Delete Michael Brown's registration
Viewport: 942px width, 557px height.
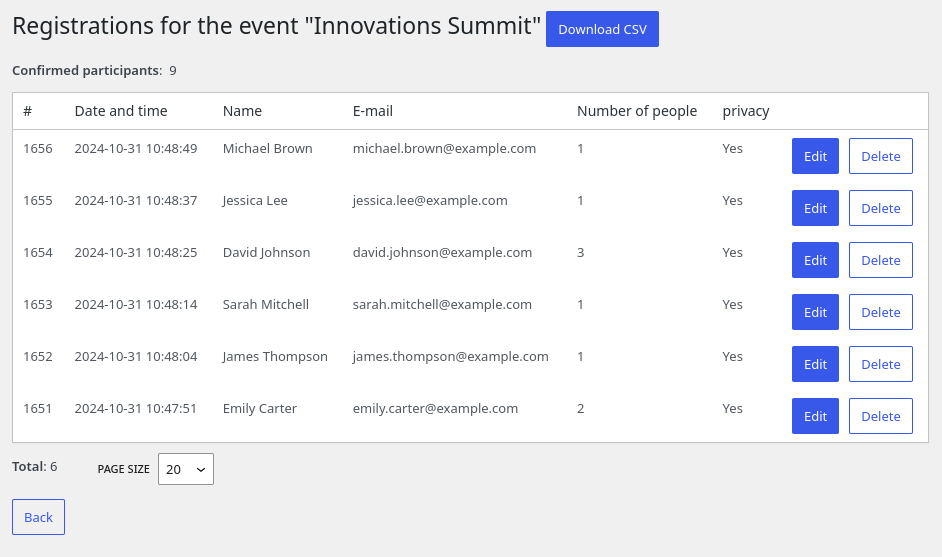880,156
